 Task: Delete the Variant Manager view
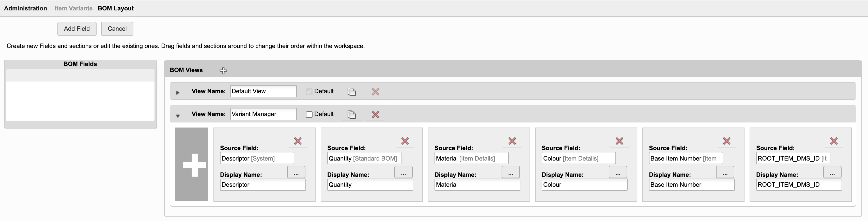point(375,115)
